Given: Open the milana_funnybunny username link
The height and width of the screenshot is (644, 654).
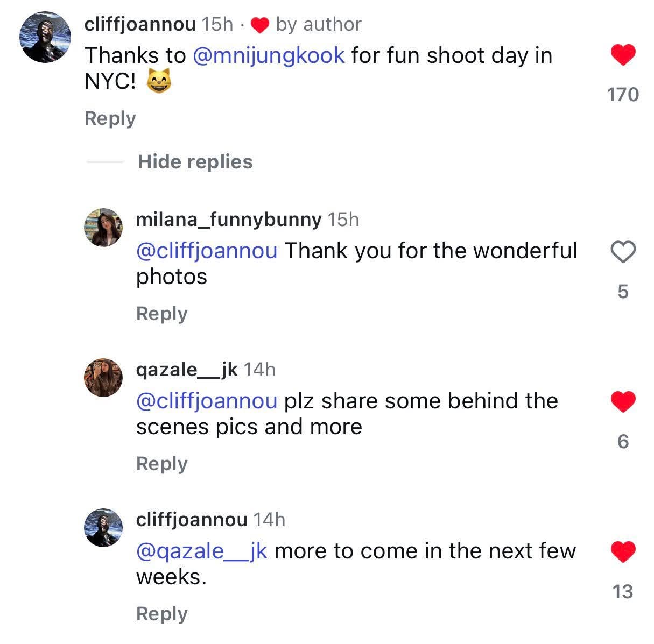Looking at the screenshot, I should tap(228, 220).
